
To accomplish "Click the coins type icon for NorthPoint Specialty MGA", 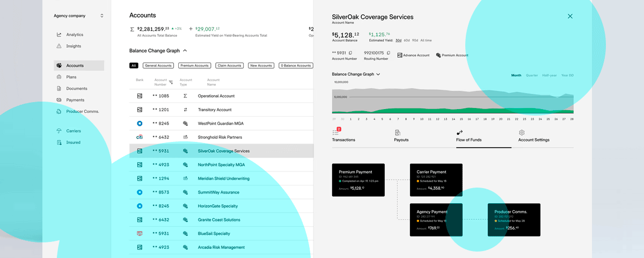I will pyautogui.click(x=185, y=164).
